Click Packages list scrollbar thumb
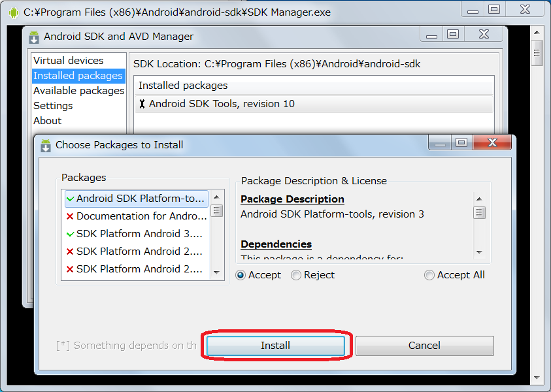This screenshot has height=392, width=551. coord(216,211)
